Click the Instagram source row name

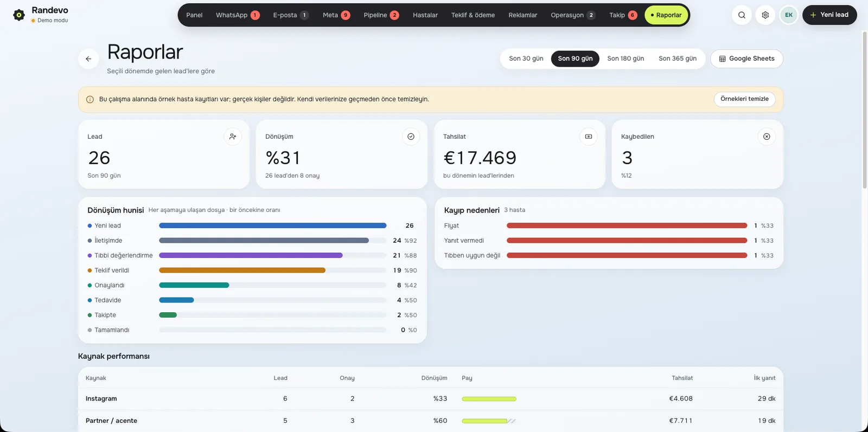(101, 399)
